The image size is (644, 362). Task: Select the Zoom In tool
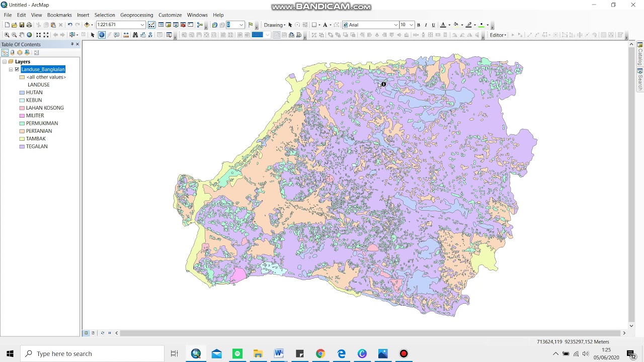[x=7, y=35]
